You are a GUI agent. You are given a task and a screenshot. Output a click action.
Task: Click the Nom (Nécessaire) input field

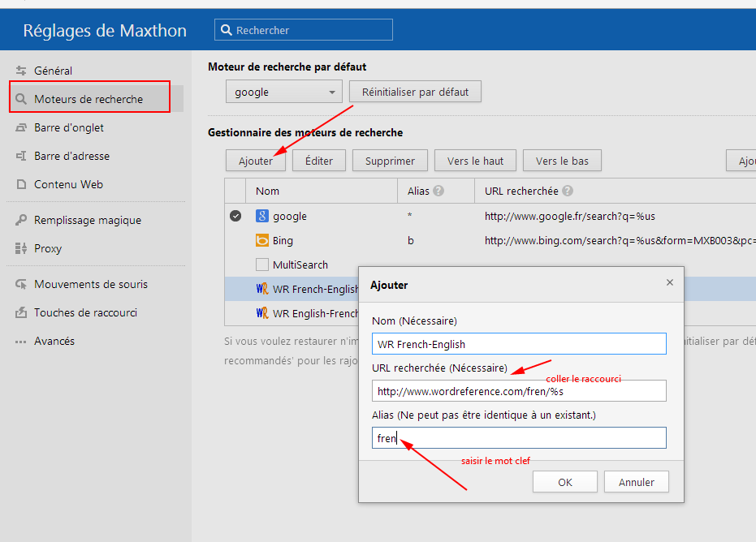click(519, 344)
